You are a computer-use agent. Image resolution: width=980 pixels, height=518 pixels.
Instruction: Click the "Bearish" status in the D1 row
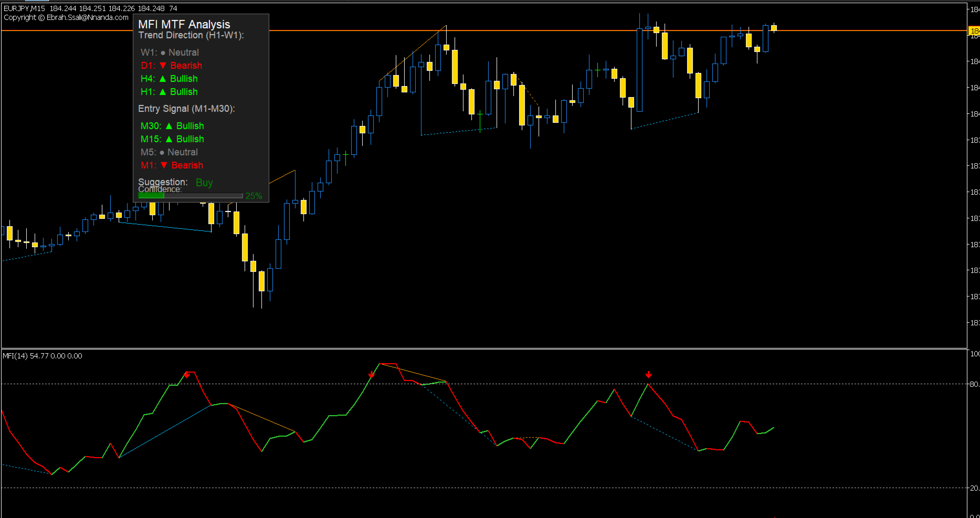pos(186,66)
